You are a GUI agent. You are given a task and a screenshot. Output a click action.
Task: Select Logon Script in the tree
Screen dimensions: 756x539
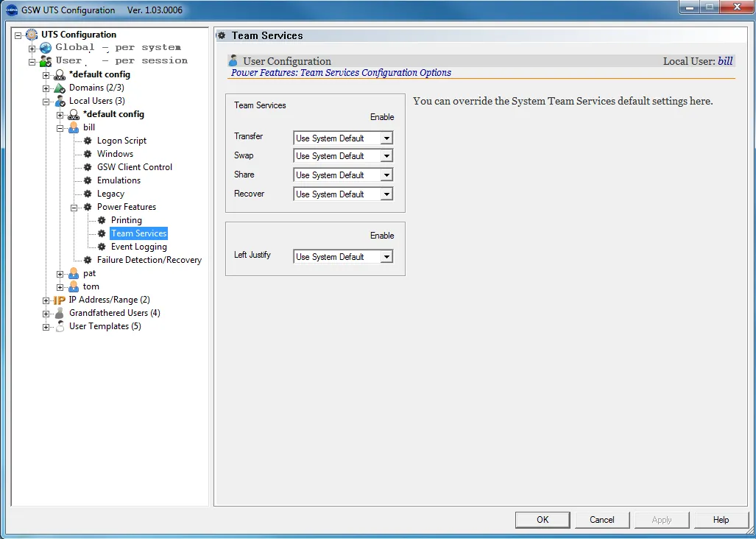pos(121,141)
